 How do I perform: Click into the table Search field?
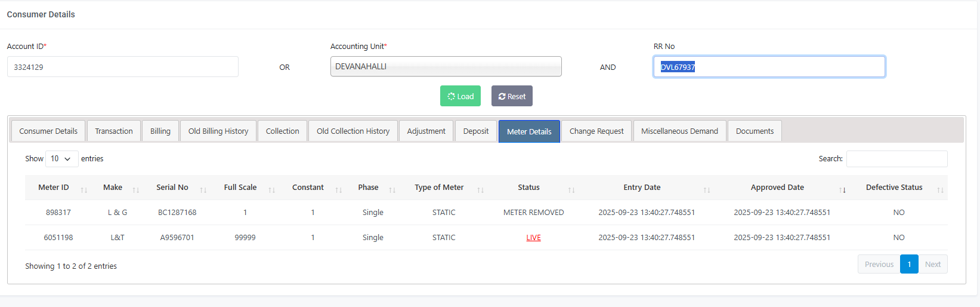896,159
